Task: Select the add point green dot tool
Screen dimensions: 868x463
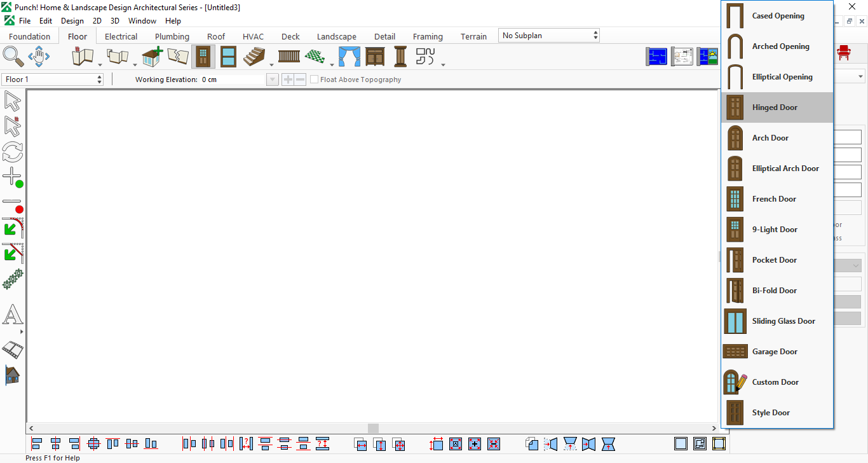Action: tap(13, 177)
